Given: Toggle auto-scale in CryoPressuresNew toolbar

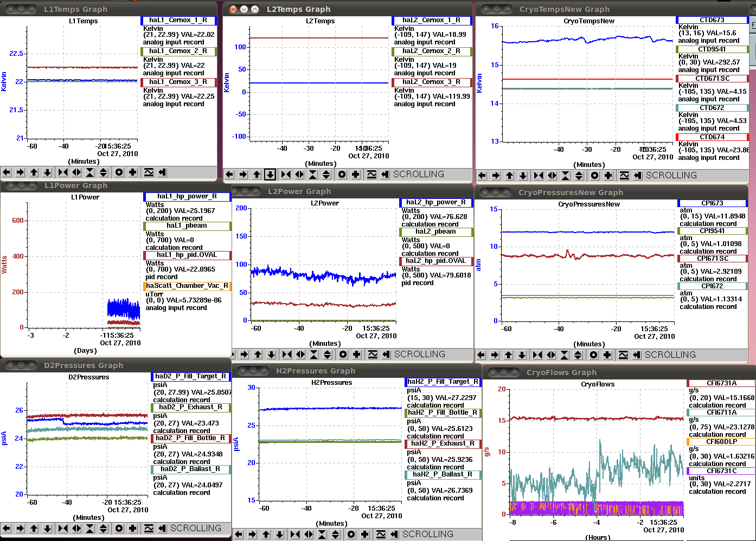Looking at the screenshot, I should tap(623, 355).
